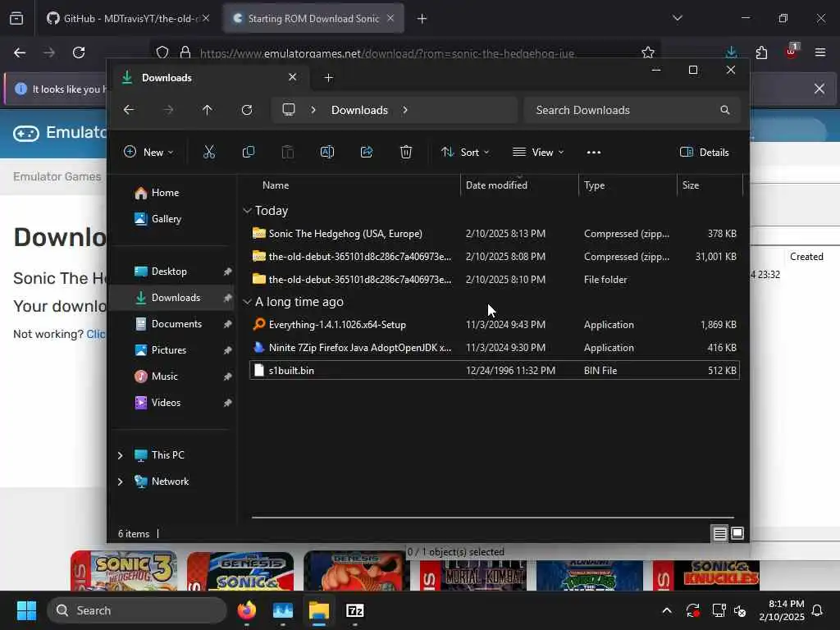
Task: Open the Firefox hamburger application menu
Action: (819, 52)
